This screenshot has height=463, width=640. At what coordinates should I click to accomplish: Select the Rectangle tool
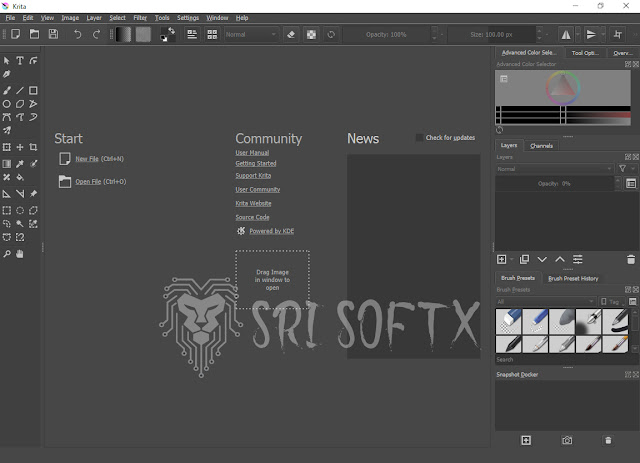click(33, 90)
